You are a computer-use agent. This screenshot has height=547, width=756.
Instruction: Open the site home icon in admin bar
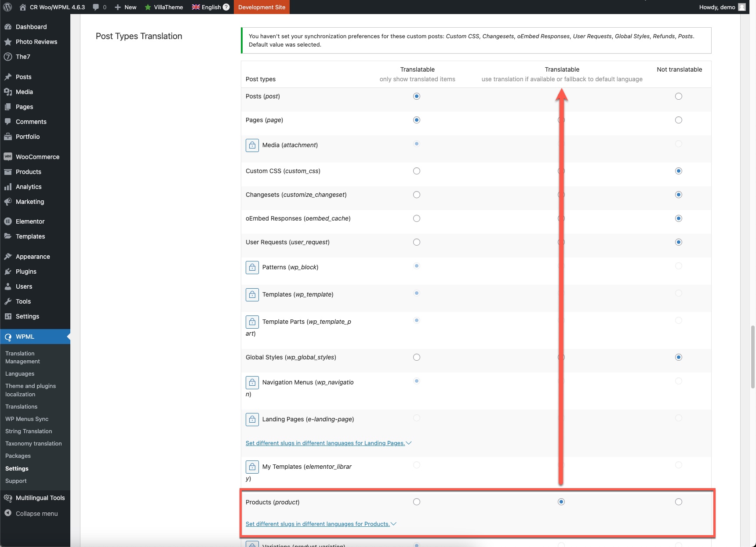point(23,7)
